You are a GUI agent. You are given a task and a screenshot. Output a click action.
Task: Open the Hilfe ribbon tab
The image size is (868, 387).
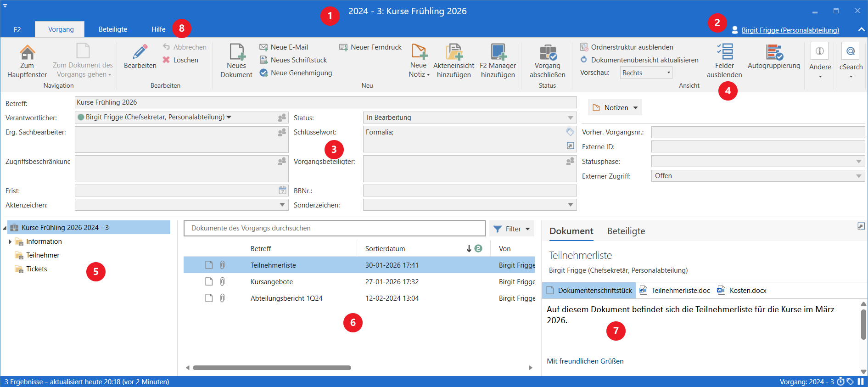tap(158, 29)
